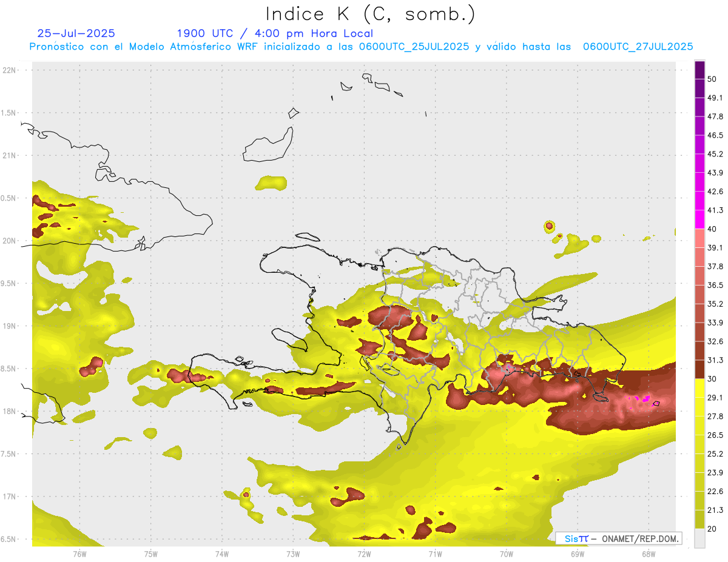Click the '18N' latitude label
Viewport: 728px width, 562px height.
pos(9,412)
